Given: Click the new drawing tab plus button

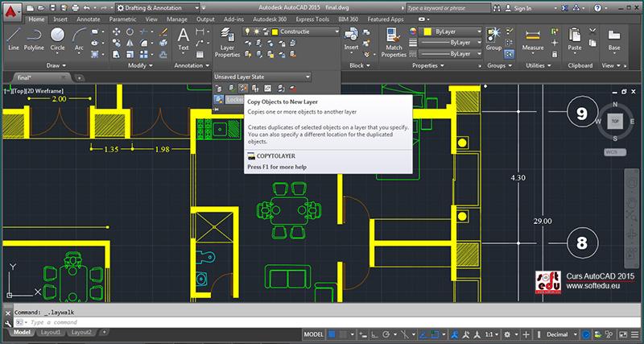Looking at the screenshot, I should point(79,77).
